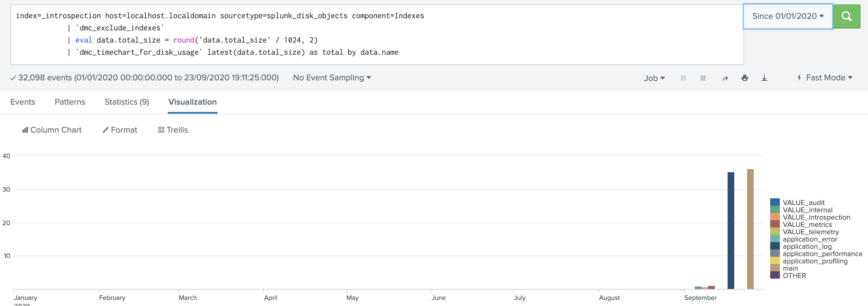
Task: Open the chart Format options
Action: [x=120, y=130]
